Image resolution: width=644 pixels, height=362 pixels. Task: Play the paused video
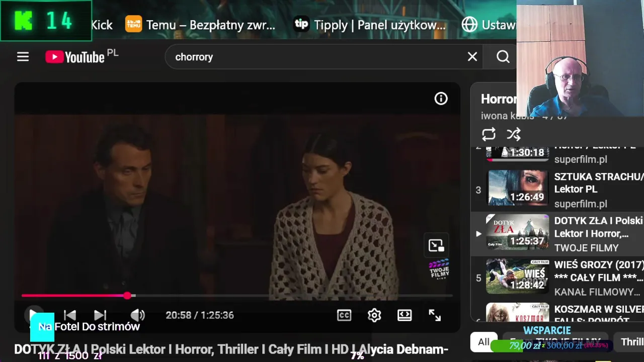(x=33, y=315)
